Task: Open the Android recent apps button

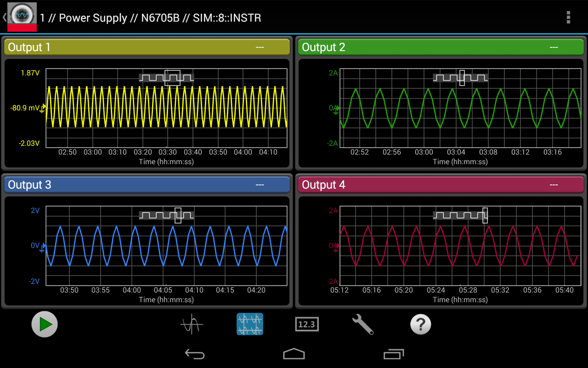Action: 394,354
